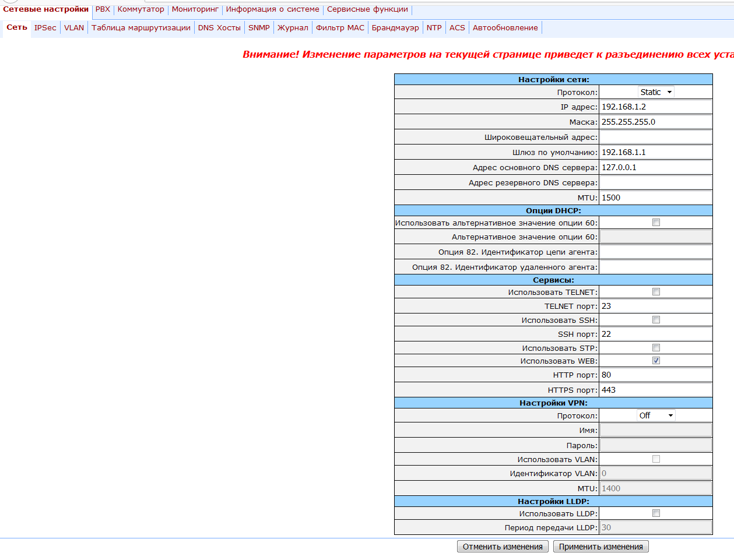Click the TELNET порт field
This screenshot has width=734, height=560.
[x=656, y=306]
